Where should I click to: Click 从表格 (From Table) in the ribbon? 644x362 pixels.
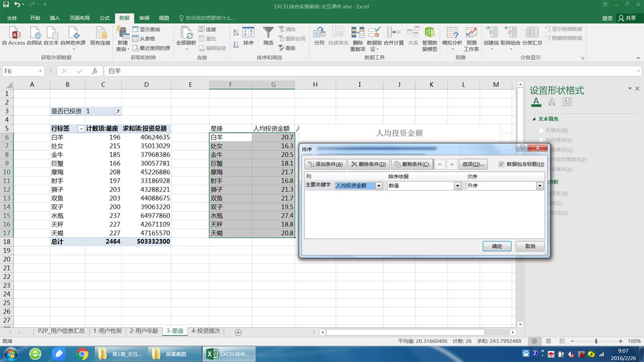pyautogui.click(x=143, y=39)
